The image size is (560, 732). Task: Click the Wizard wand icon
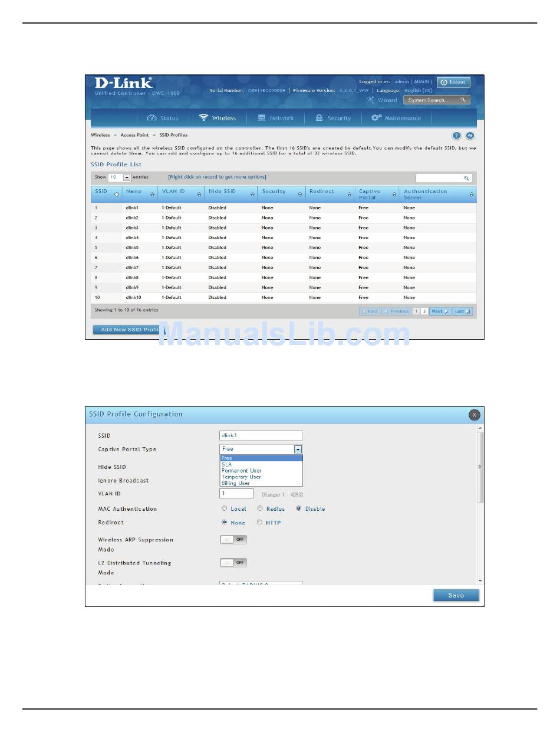[371, 100]
